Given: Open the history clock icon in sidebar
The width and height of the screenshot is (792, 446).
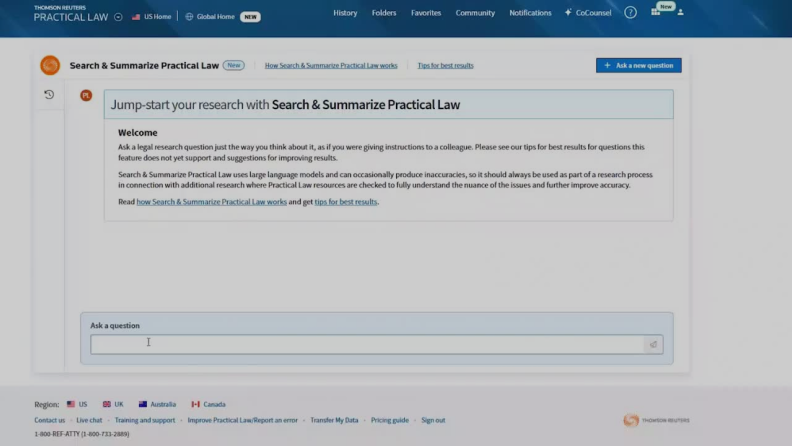Looking at the screenshot, I should point(49,95).
